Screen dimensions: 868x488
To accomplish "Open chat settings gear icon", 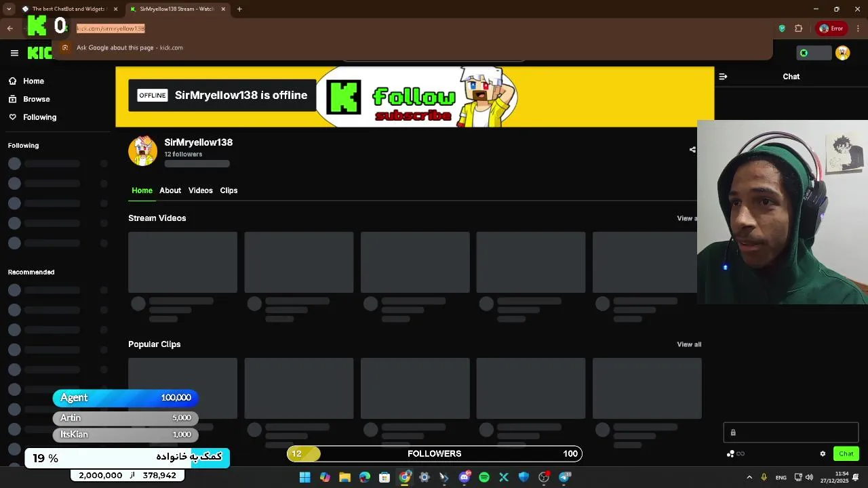I will point(823,454).
